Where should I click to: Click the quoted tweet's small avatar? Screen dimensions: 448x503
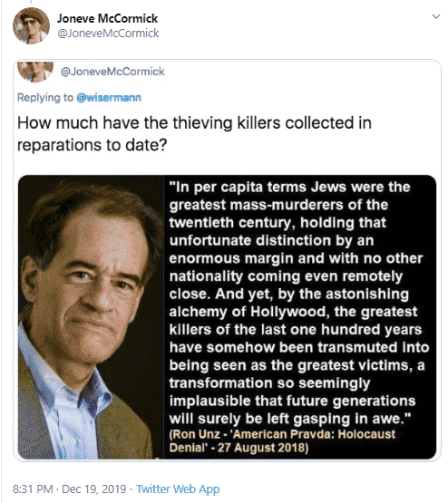[35, 72]
